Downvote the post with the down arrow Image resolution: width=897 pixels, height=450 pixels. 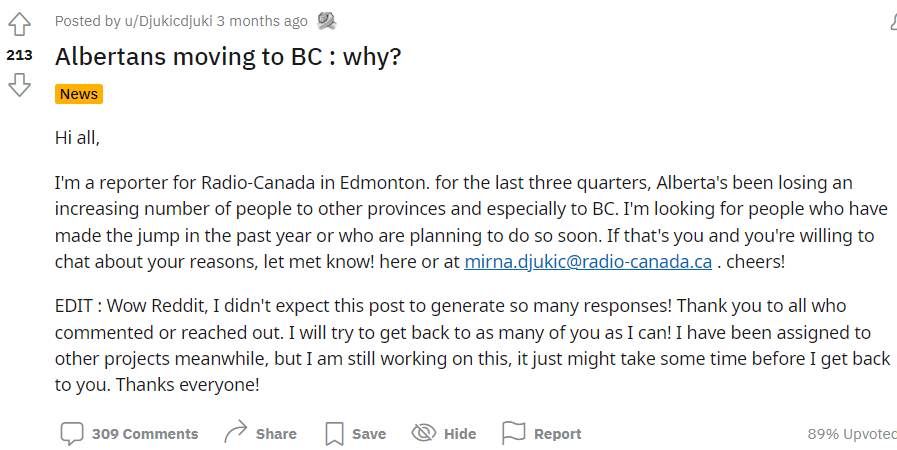coord(19,85)
